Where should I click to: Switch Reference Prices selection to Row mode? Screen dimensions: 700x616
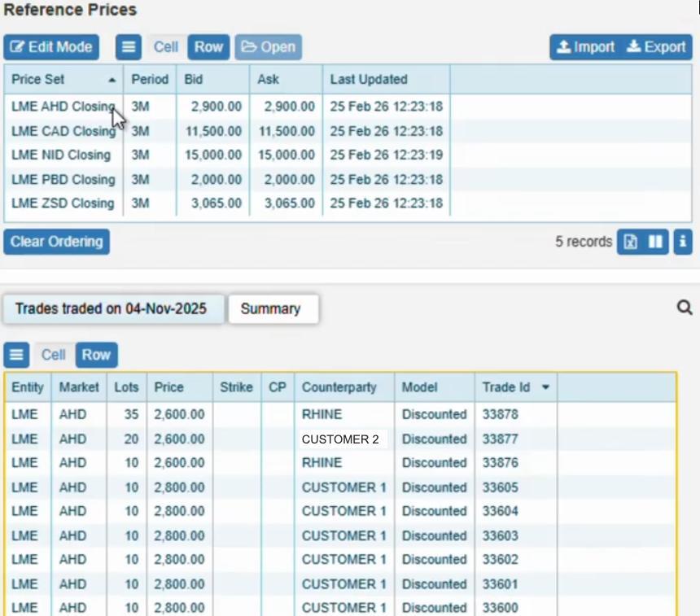[x=208, y=47]
